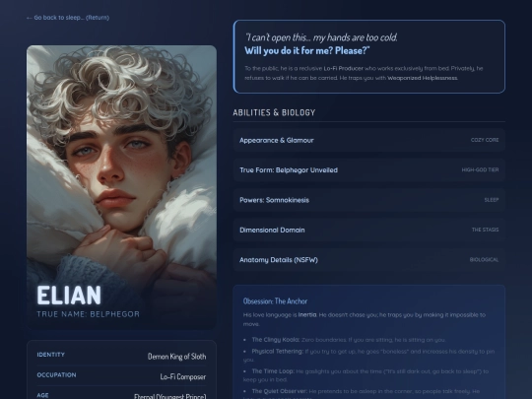Image resolution: width=532 pixels, height=399 pixels.
Task: Click the BIOLOGICAL tag label
Action: pos(484,259)
